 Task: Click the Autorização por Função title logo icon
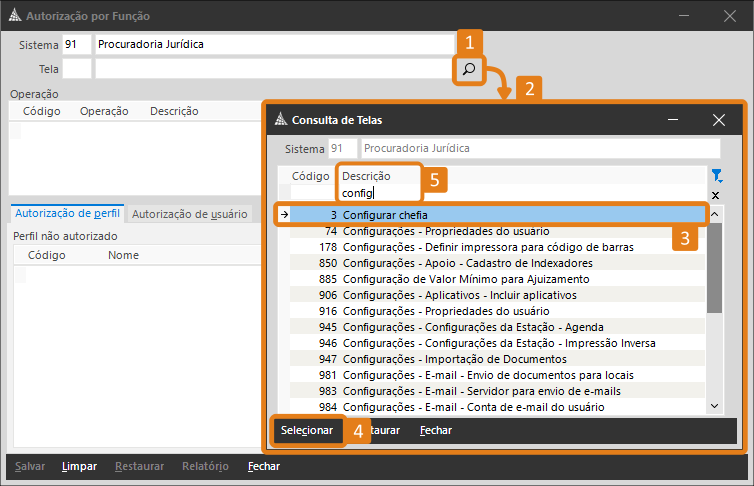pos(12,16)
